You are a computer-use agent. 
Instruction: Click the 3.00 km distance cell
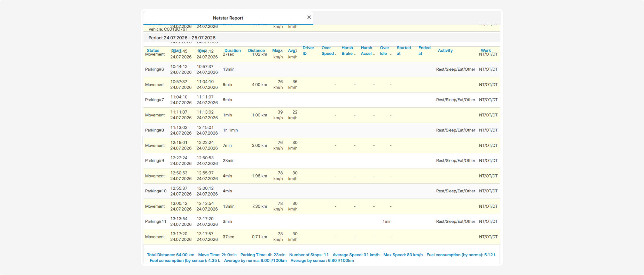point(259,146)
